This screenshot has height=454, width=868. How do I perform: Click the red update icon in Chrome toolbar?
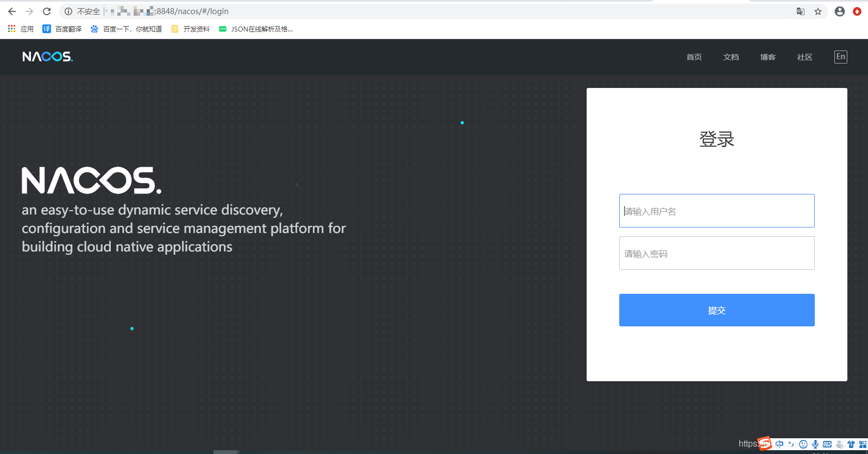[857, 11]
